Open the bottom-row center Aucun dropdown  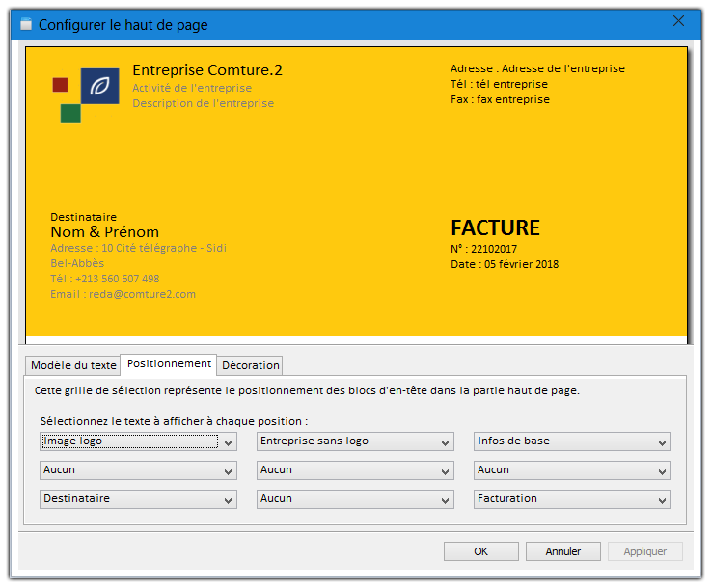tap(355, 499)
